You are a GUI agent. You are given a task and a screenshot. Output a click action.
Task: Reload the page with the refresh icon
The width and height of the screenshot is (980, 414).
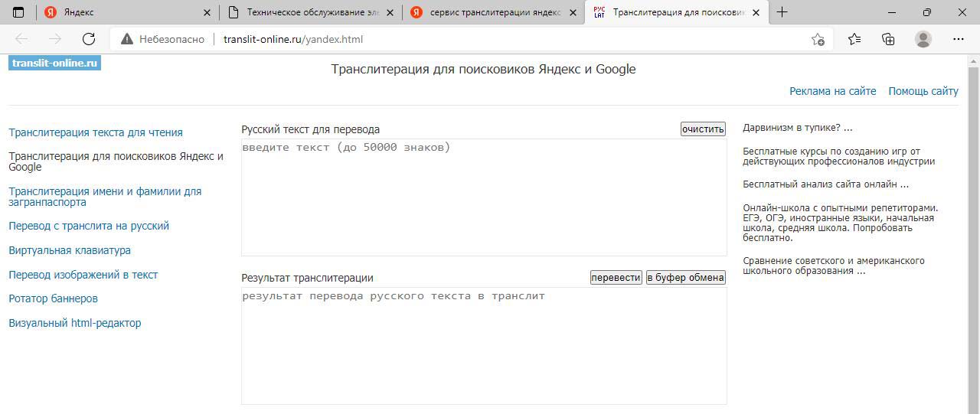tap(88, 39)
